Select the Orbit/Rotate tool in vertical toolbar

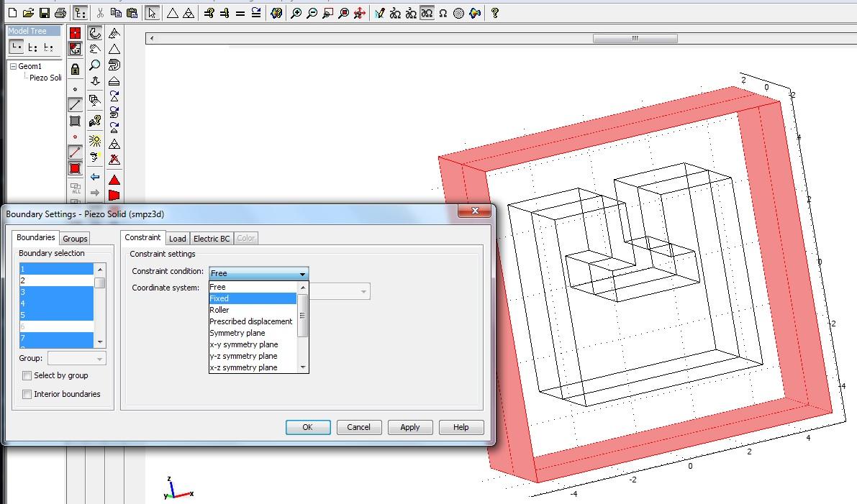[95, 33]
